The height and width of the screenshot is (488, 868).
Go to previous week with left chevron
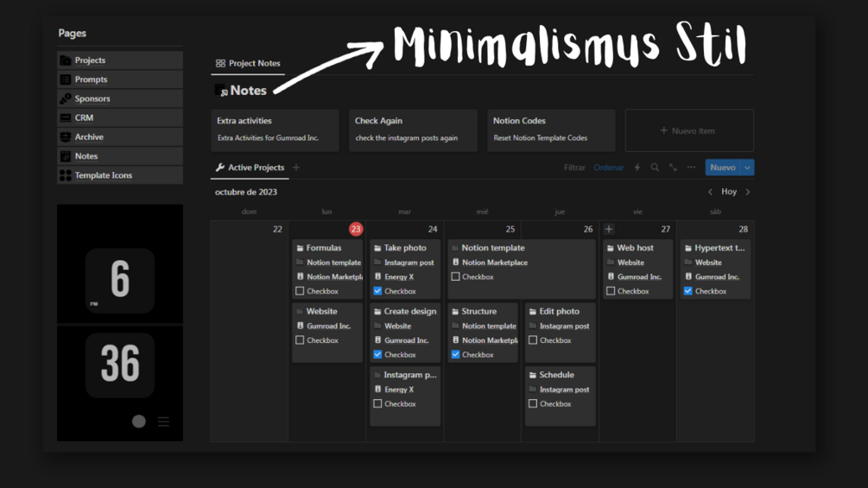pos(710,192)
